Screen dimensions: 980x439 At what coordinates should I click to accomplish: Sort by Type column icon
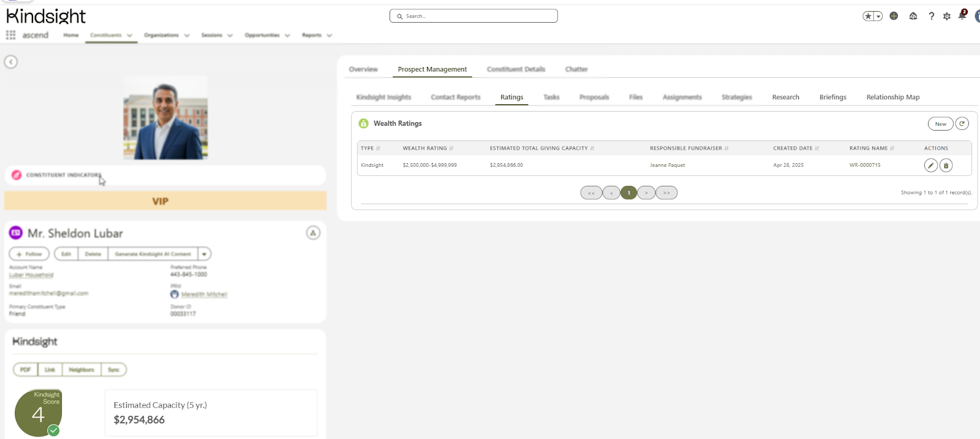[378, 148]
